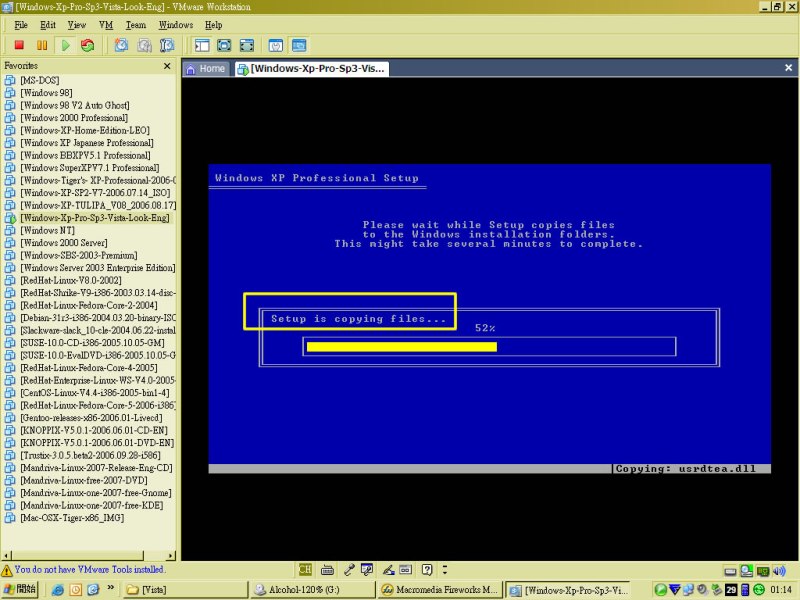Launch Internet Explorer from quick launch
The width and height of the screenshot is (800, 600).
click(58, 590)
